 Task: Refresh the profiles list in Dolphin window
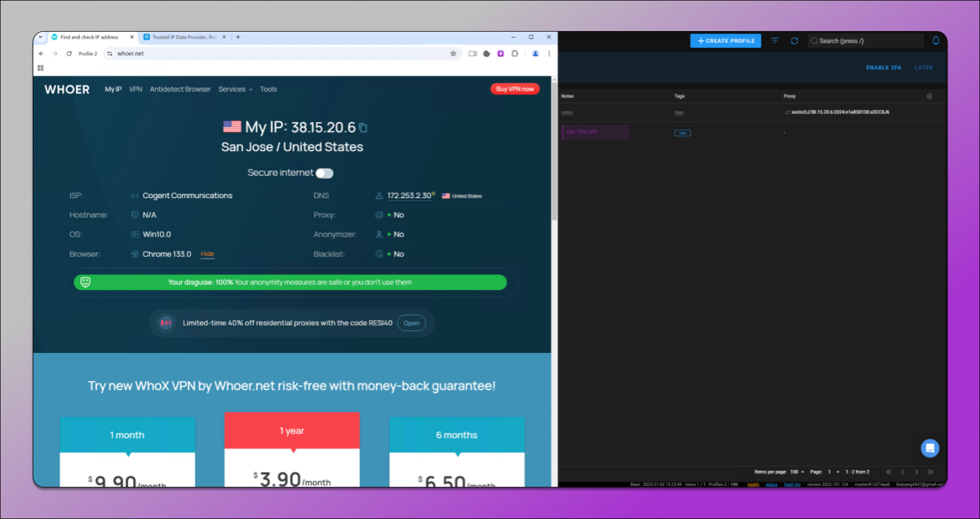point(794,41)
